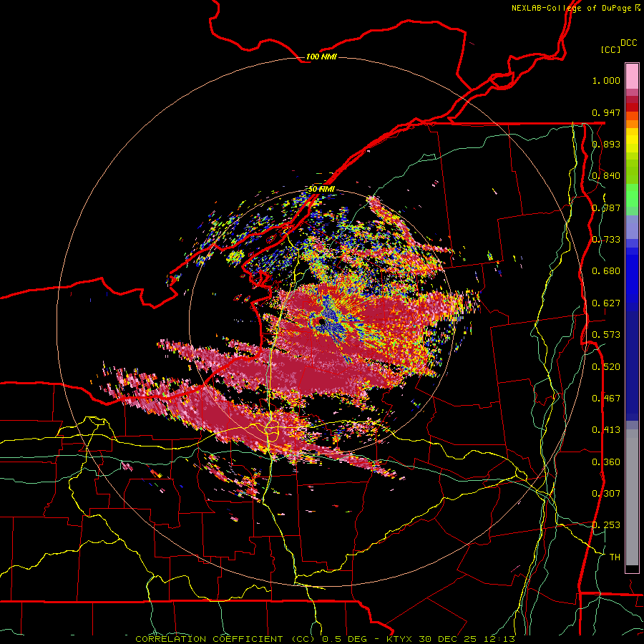Click the black radar site dot at center
The image size is (644, 644).
tap(321, 322)
